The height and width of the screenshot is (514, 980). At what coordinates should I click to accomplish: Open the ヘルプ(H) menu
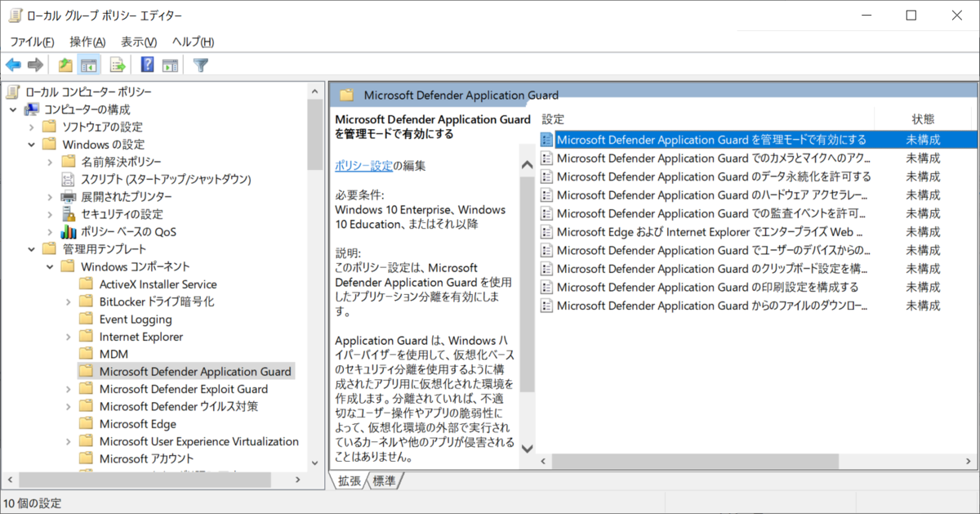[x=193, y=42]
